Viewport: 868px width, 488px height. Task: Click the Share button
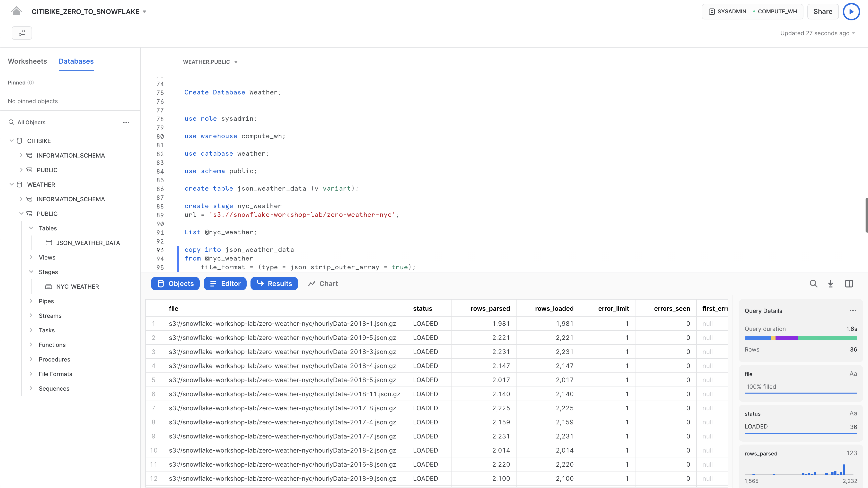tap(823, 11)
